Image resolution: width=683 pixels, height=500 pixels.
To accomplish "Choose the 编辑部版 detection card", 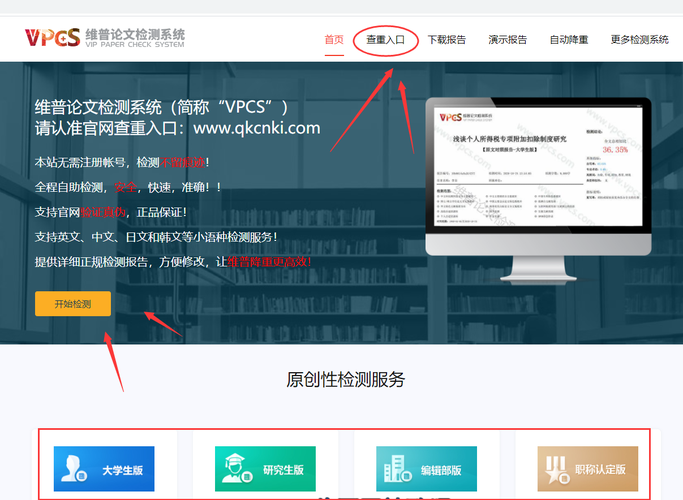I will point(426,469).
